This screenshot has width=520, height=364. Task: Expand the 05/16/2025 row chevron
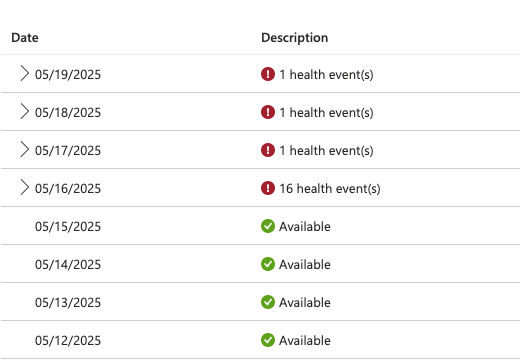click(24, 187)
